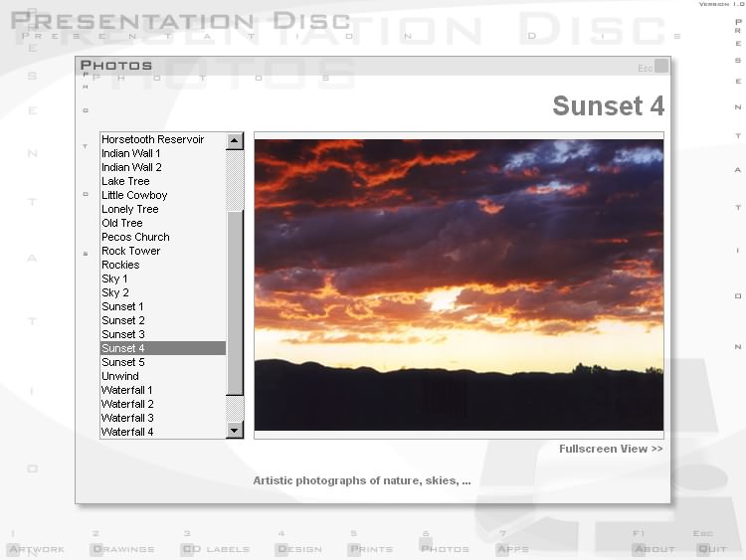This screenshot has width=746, height=560.
Task: Click the highlighted Sunset 4 list entry
Action: [x=163, y=348]
